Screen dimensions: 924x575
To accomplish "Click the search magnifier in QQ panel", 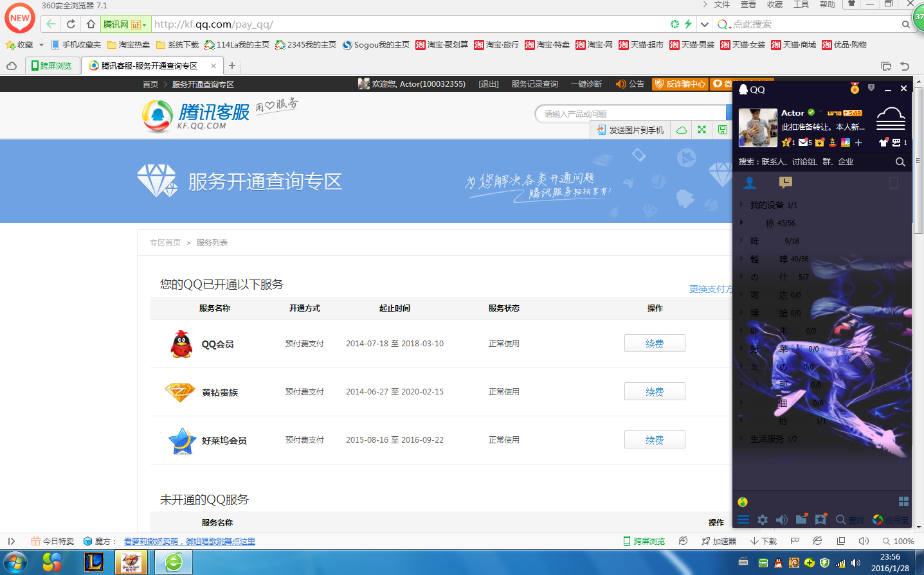I will (900, 162).
